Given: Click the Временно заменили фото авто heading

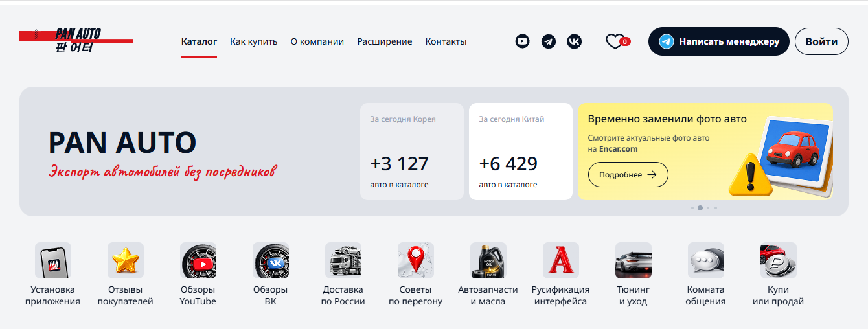Looking at the screenshot, I should click(x=667, y=119).
